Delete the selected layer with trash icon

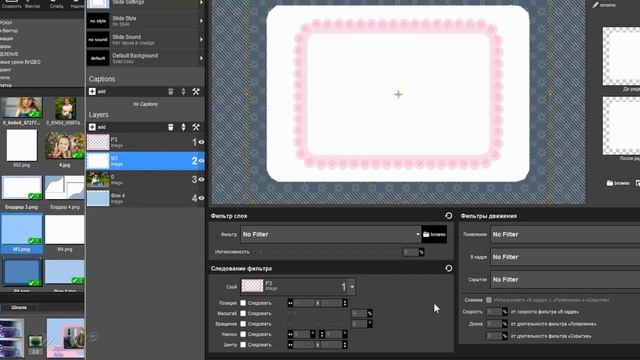click(171, 127)
